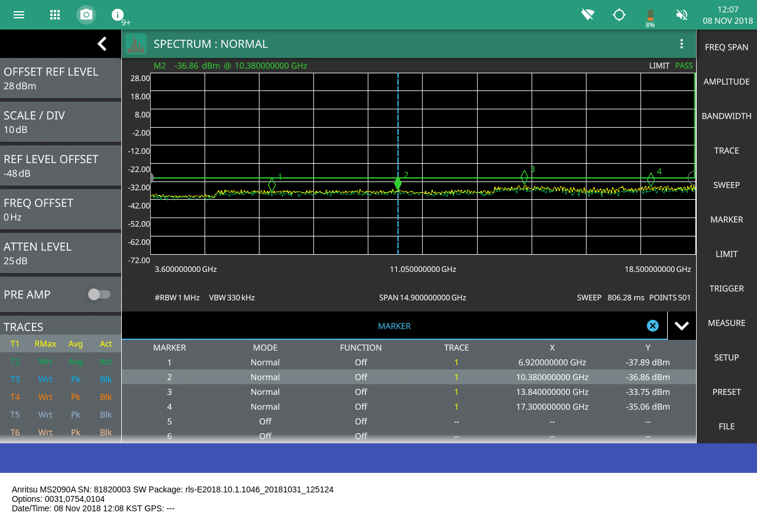
Task: Open the SETUP menu
Action: [x=727, y=358]
